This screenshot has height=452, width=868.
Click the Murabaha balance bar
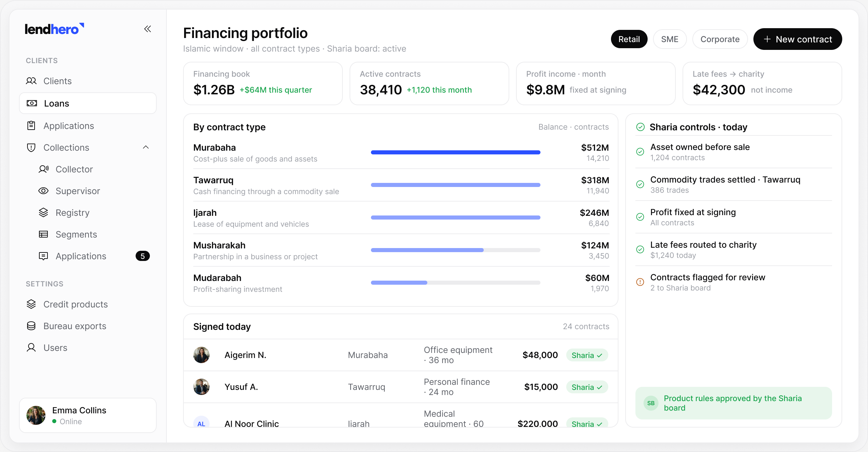[455, 152]
